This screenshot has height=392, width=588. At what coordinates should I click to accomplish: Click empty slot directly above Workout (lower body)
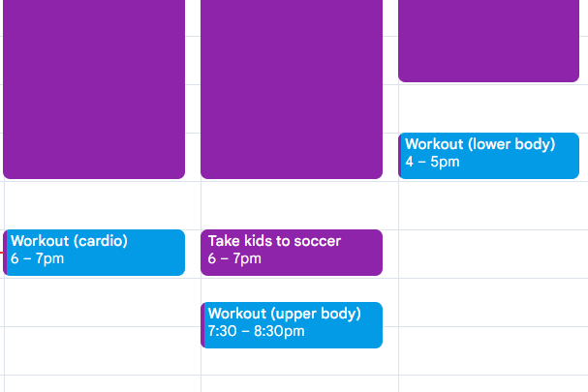coord(488,107)
